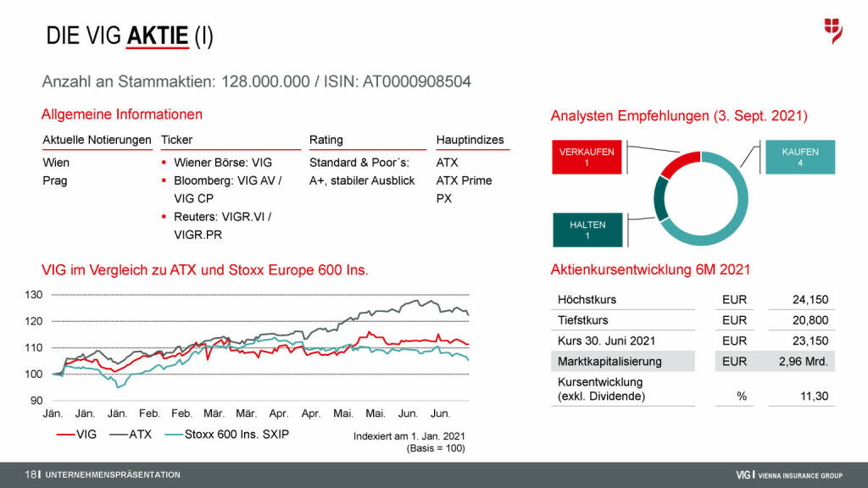868x488 pixels.
Task: Select the red VERKAUFEN 1 label box
Action: click(587, 157)
